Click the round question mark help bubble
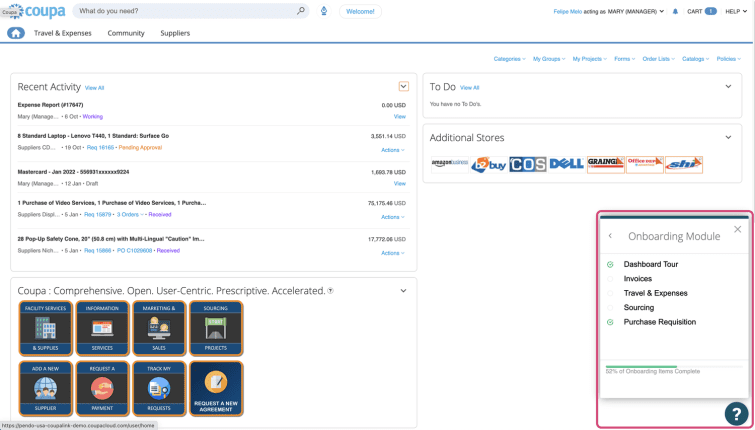This screenshot has width=755, height=430. pyautogui.click(x=736, y=413)
